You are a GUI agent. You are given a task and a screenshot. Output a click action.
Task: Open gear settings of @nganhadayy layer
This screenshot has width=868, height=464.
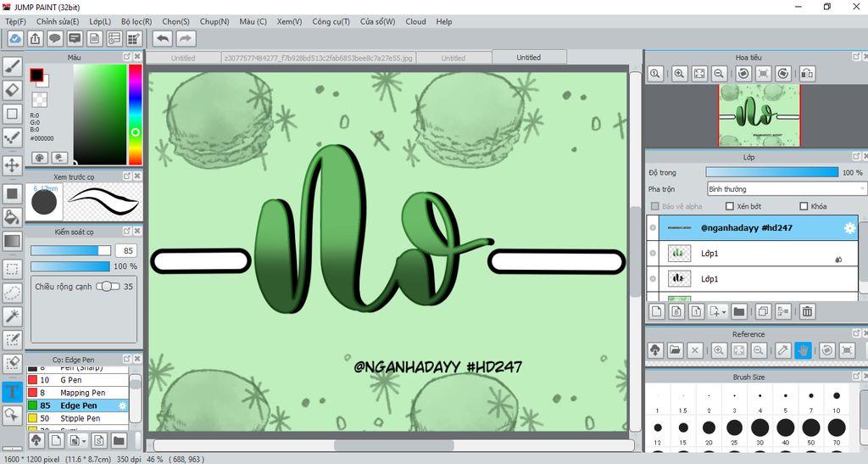click(849, 228)
